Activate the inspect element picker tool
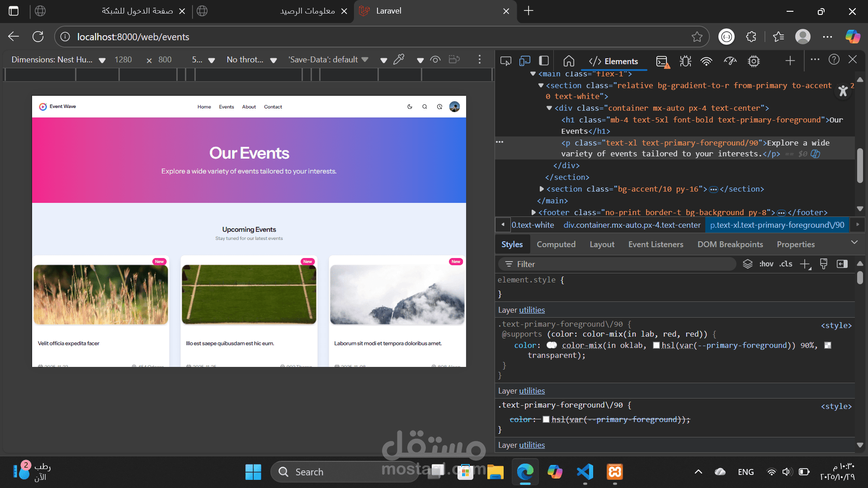 pos(505,61)
